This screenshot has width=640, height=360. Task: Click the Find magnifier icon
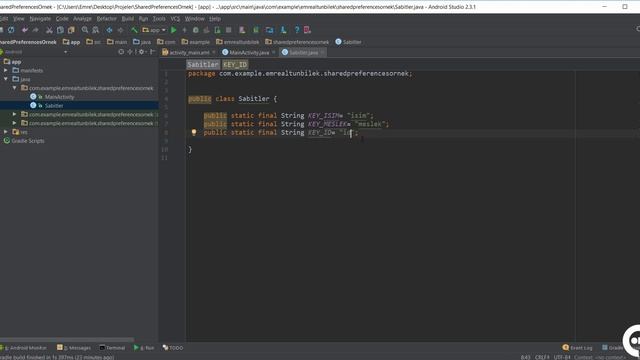pos(85,30)
